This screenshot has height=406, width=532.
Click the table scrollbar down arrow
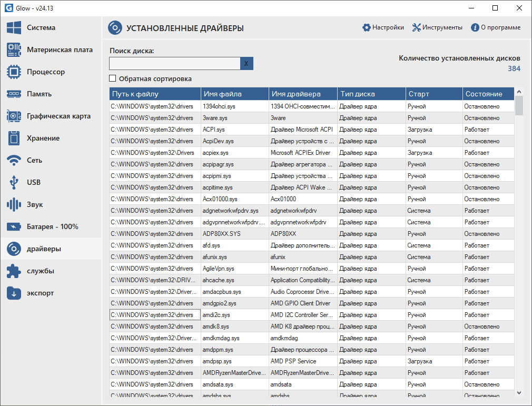click(519, 393)
